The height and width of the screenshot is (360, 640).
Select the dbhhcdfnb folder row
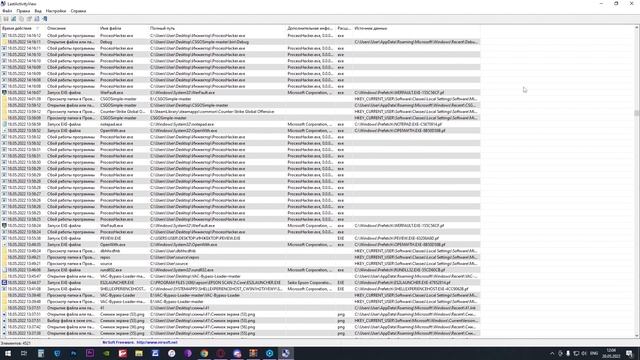click(240, 251)
